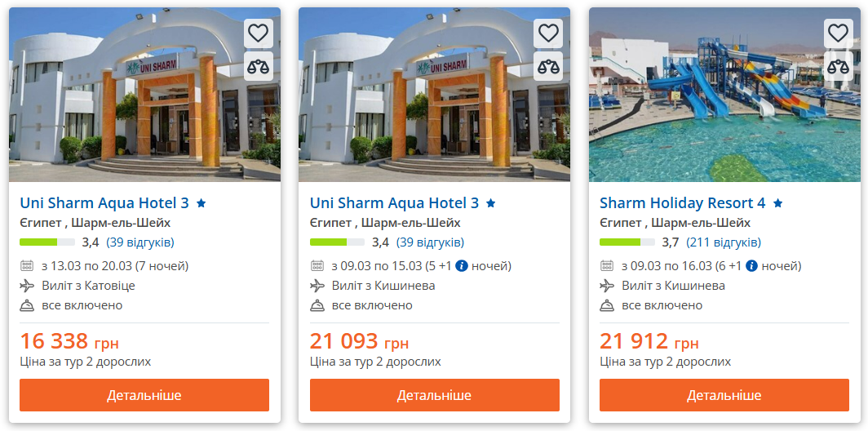Click info icon next to 5 +1 nights
This screenshot has width=868, height=431.
pos(462,266)
